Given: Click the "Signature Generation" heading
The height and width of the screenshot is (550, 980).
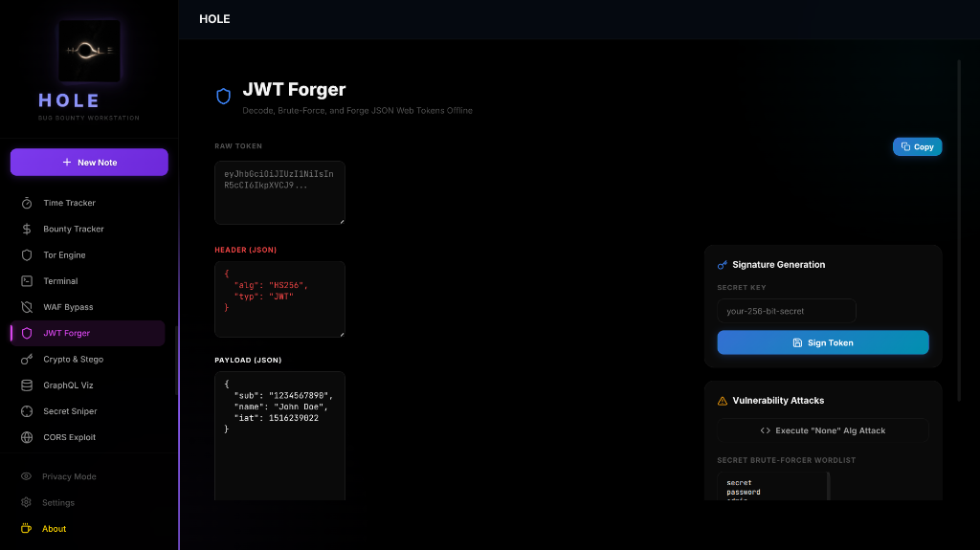Looking at the screenshot, I should tap(779, 265).
